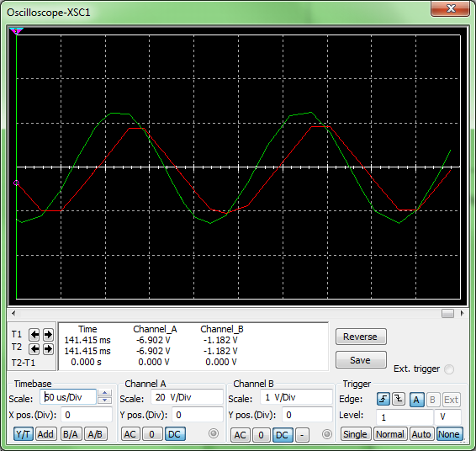Set Channel B coupling to DC
Viewport: 476px width, 451px height.
(x=282, y=435)
